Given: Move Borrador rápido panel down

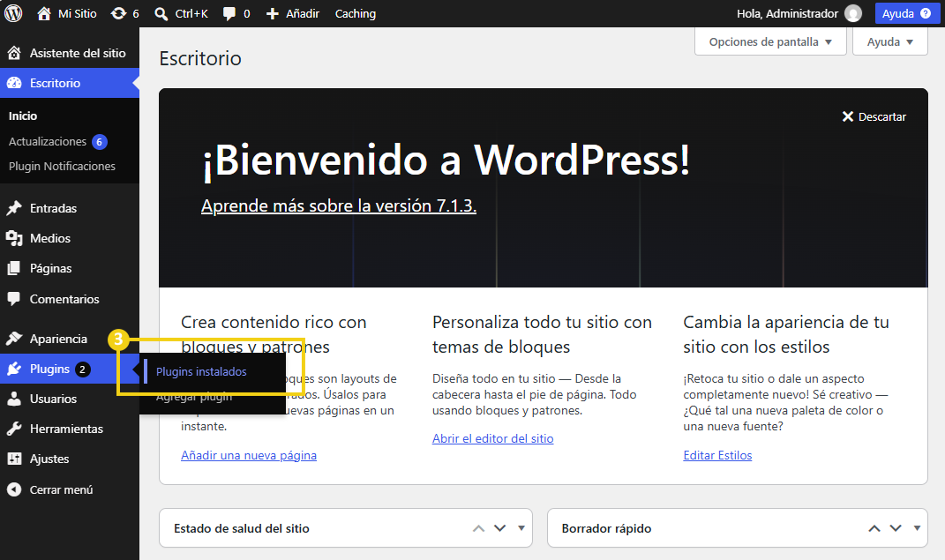Looking at the screenshot, I should pos(896,528).
